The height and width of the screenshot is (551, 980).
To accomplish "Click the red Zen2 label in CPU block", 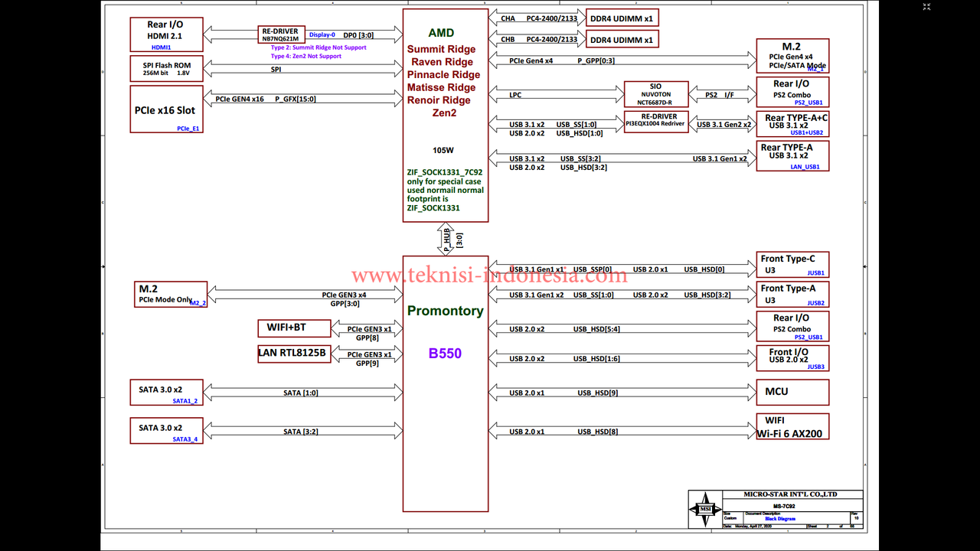I will pos(444,113).
